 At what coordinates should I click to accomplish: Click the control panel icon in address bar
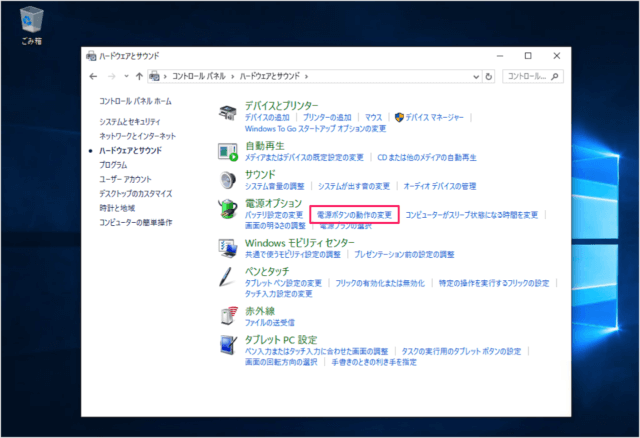(154, 76)
